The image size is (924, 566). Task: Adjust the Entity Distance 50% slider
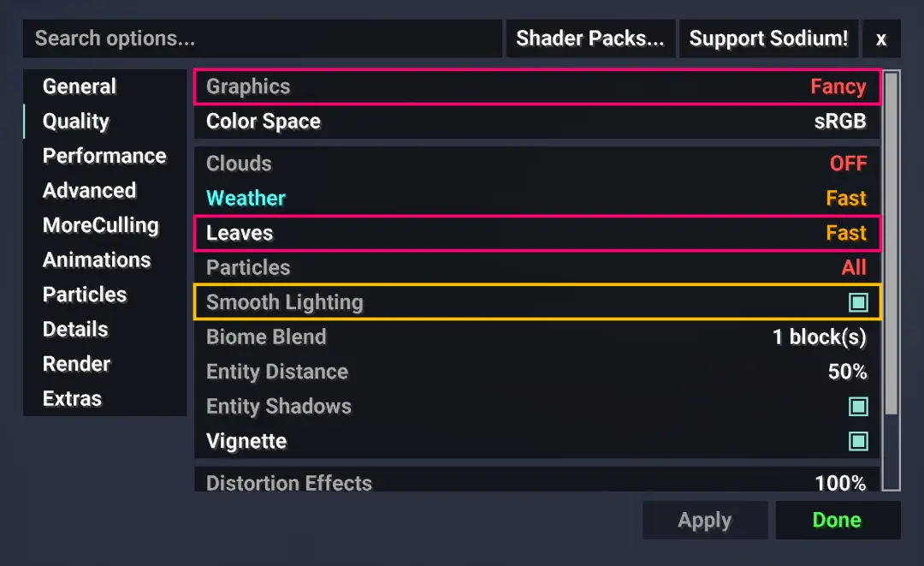point(537,372)
